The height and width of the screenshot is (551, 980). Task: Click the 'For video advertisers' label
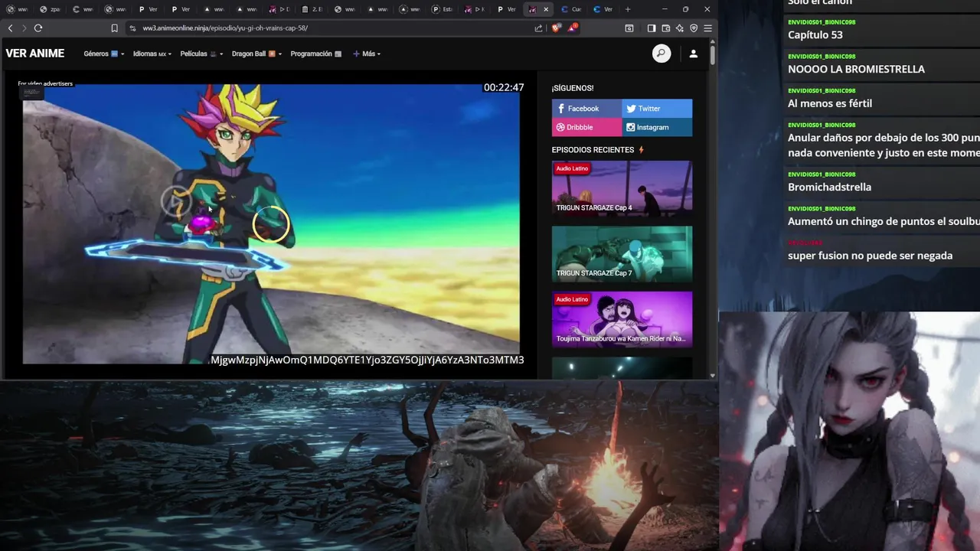pos(45,83)
